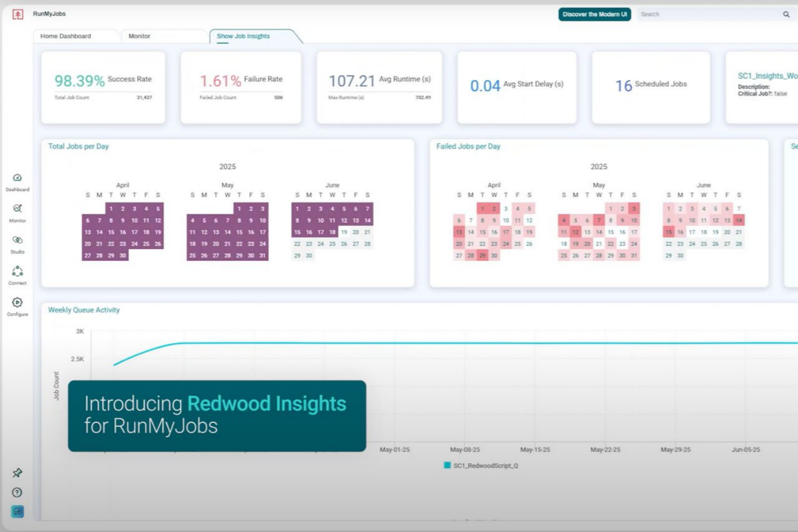The width and height of the screenshot is (798, 532).
Task: Open the Dashboard sidebar icon
Action: click(17, 178)
